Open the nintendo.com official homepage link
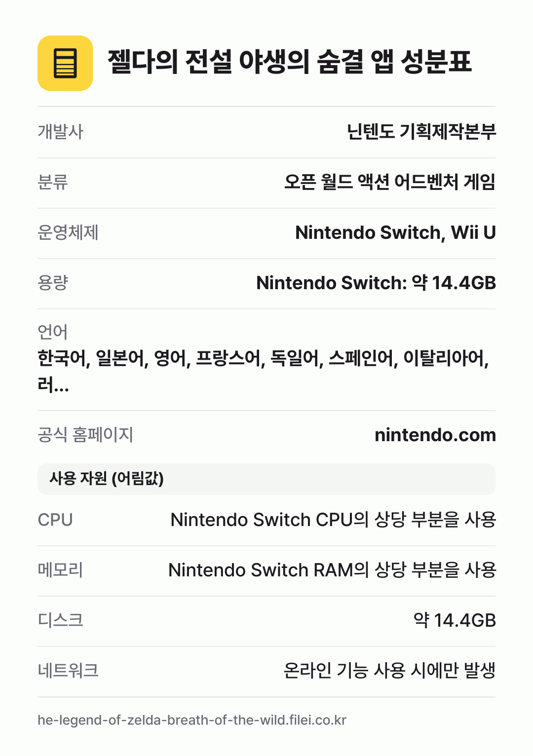This screenshot has width=533, height=756. pos(435,435)
